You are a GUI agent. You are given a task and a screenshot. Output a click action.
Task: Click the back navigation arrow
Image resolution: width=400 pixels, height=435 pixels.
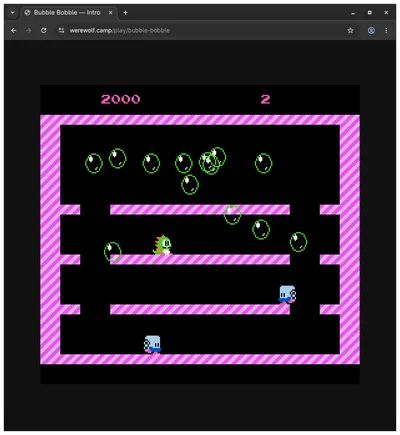14,31
